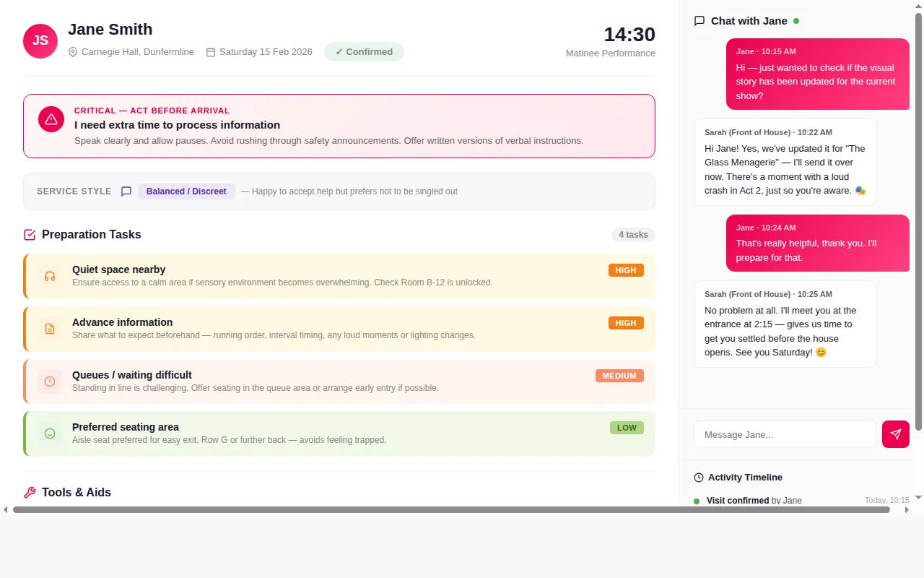
Task: Expand the 4 tasks counter
Action: coord(633,234)
